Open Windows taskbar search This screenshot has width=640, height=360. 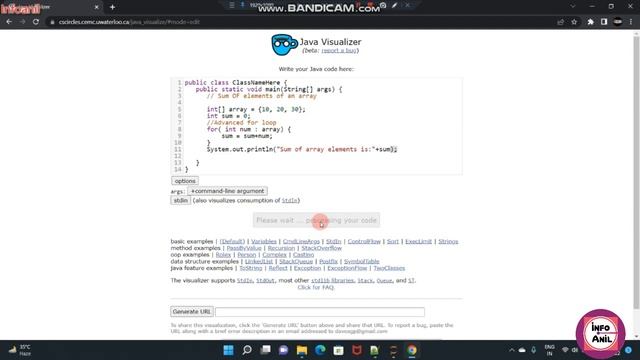click(247, 350)
